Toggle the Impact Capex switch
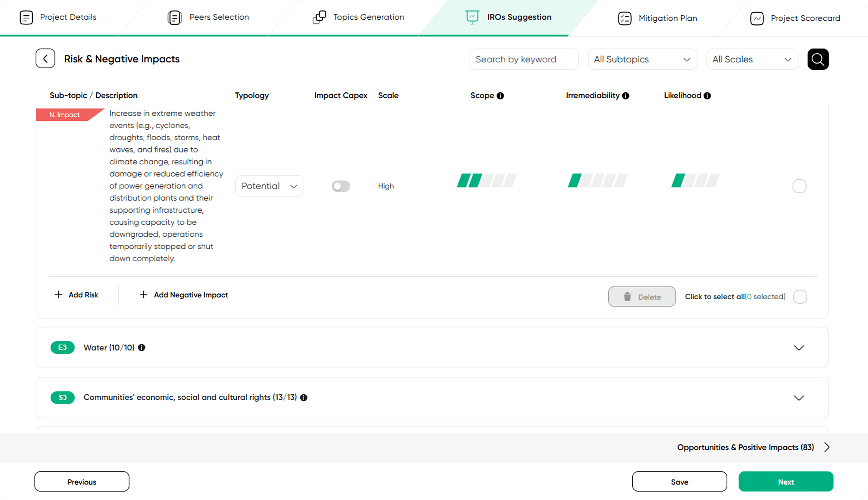 [341, 186]
